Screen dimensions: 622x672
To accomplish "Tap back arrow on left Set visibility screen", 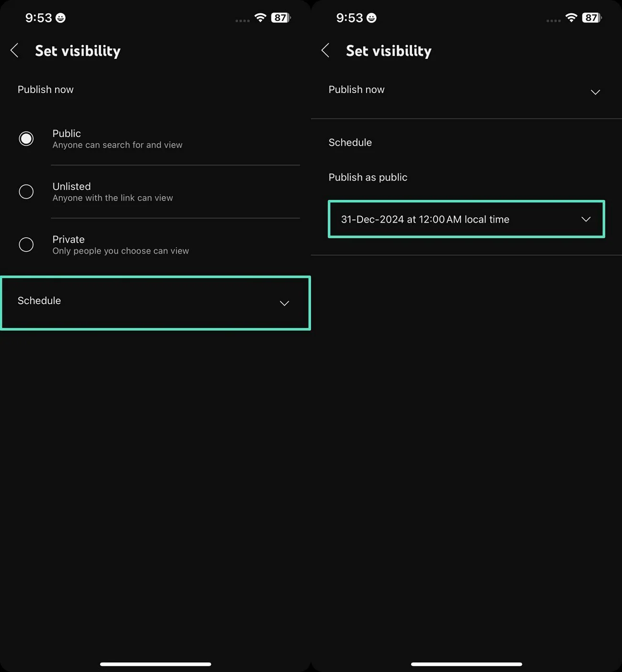I will (15, 50).
